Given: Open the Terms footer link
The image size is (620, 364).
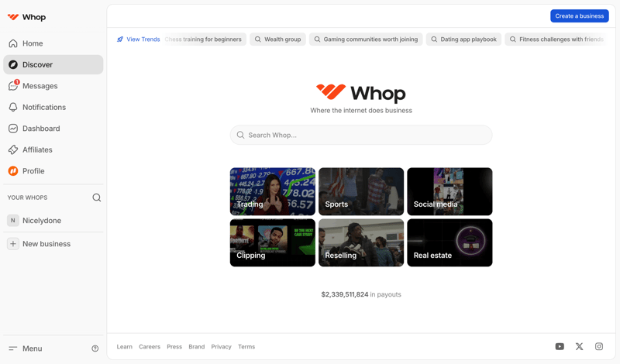Looking at the screenshot, I should [x=246, y=347].
